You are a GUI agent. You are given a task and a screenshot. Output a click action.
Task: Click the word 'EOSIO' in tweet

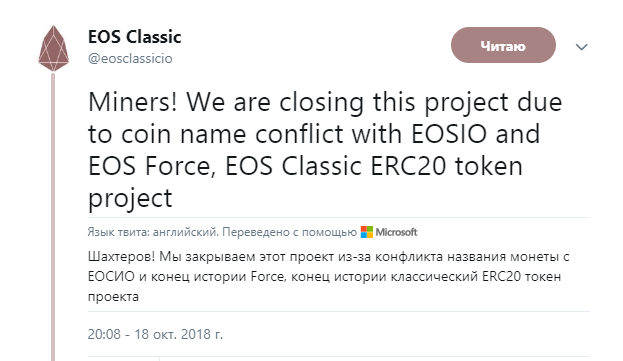449,134
